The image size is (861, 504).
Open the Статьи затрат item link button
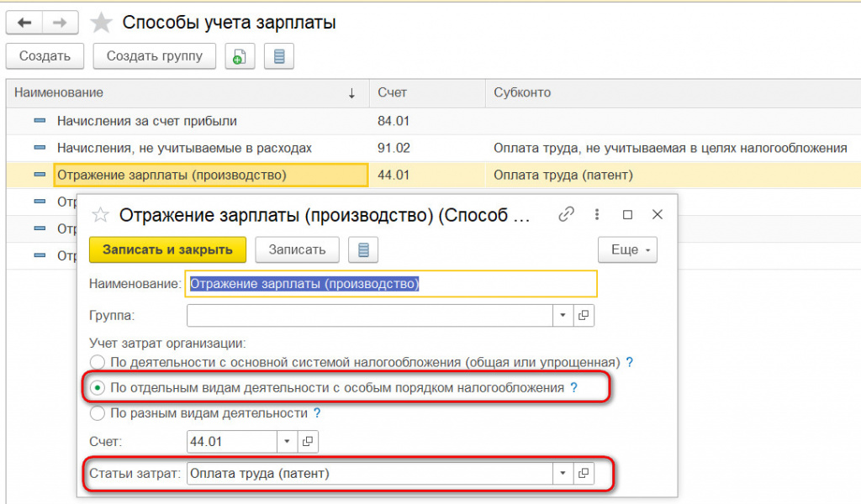click(x=584, y=473)
